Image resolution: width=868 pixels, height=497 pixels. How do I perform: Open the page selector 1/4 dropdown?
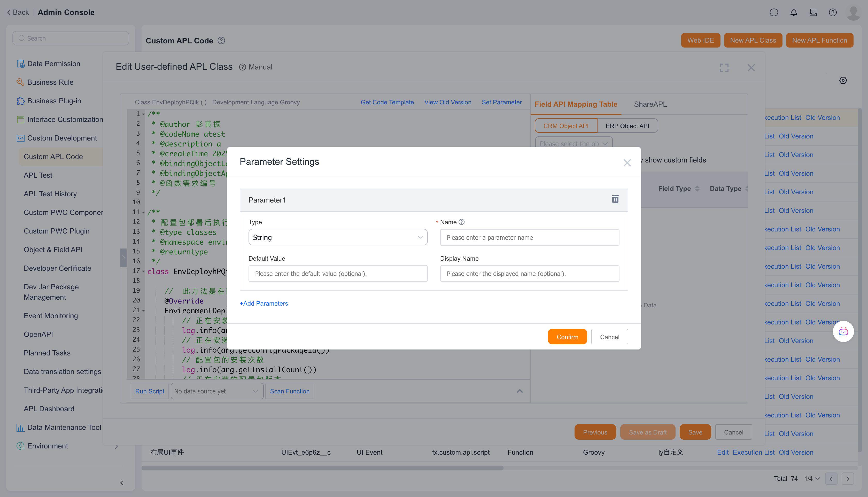(x=812, y=479)
